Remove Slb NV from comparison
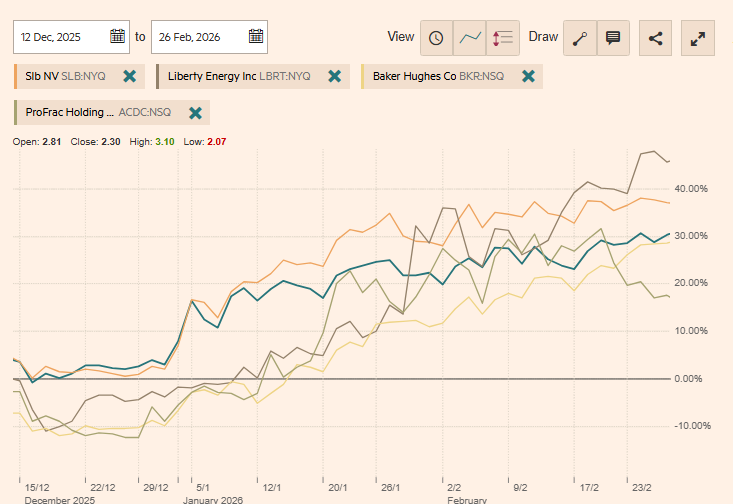The height and width of the screenshot is (504, 733). pos(129,75)
